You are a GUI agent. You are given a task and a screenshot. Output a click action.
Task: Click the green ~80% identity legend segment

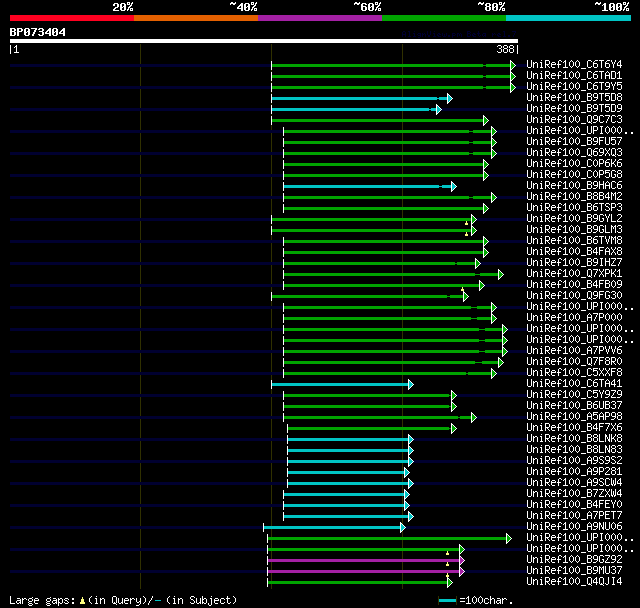pyautogui.click(x=444, y=18)
